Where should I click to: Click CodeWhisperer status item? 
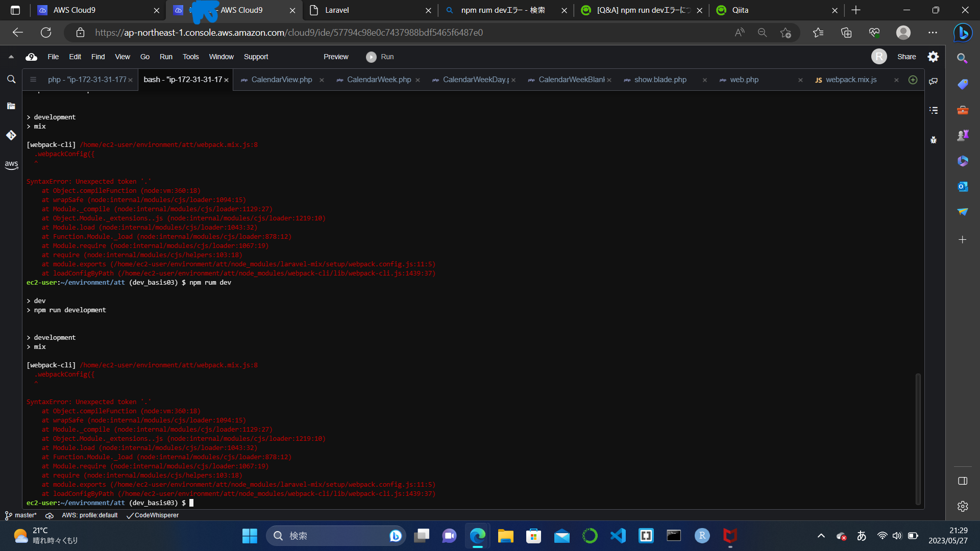click(x=153, y=515)
